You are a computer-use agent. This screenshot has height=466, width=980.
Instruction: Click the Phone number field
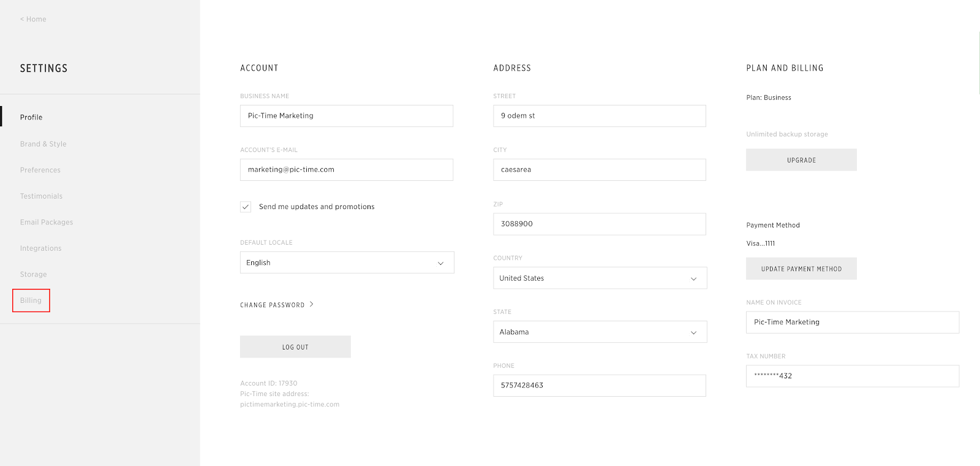click(600, 386)
